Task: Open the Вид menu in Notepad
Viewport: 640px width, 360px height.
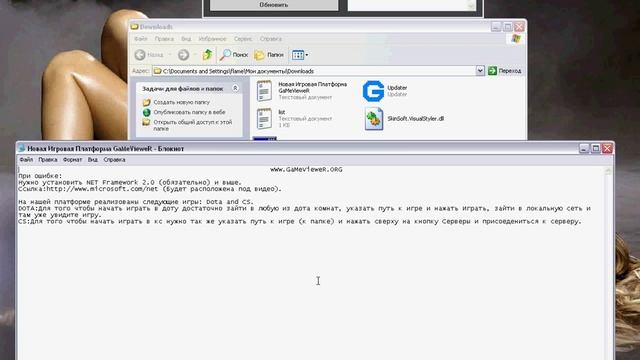Action: pos(93,160)
